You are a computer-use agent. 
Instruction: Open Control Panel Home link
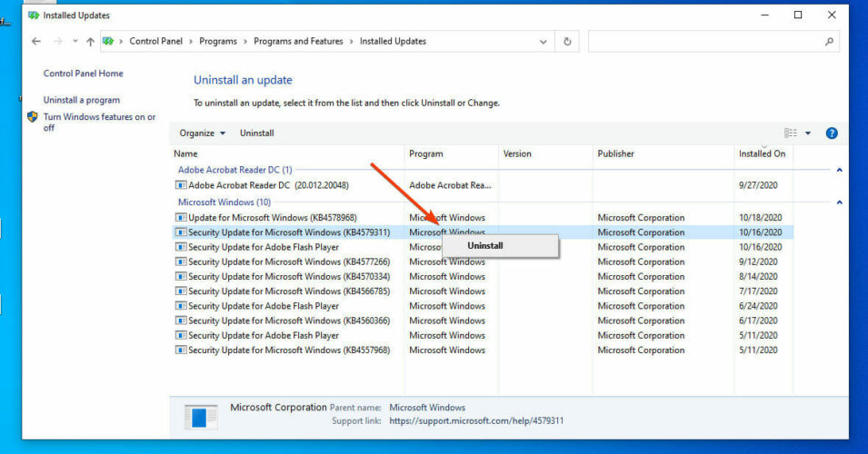coord(83,74)
